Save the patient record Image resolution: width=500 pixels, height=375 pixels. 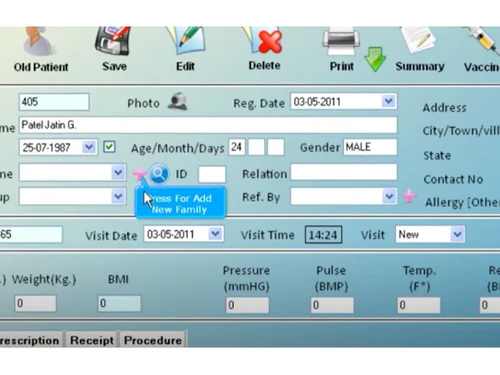pyautogui.click(x=113, y=41)
